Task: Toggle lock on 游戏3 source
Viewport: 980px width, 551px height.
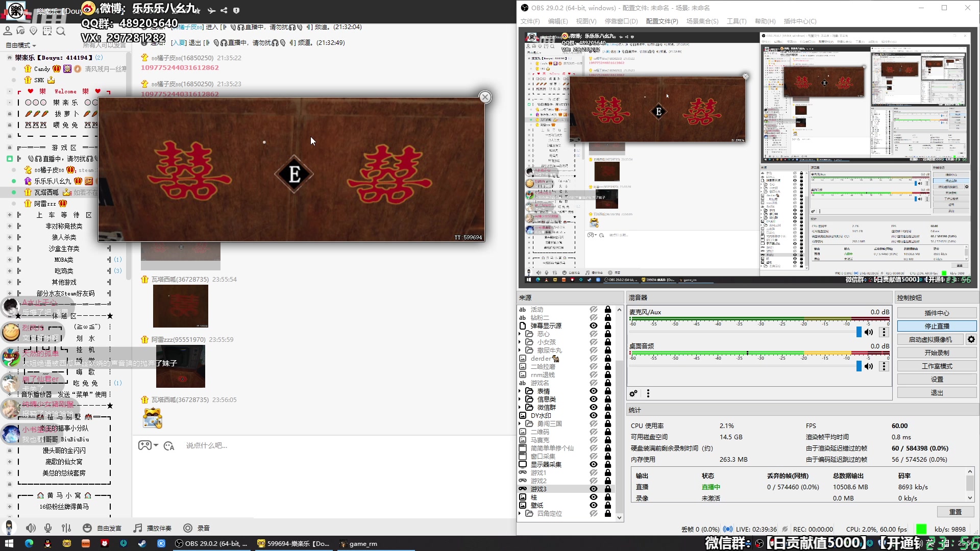Action: click(x=608, y=489)
